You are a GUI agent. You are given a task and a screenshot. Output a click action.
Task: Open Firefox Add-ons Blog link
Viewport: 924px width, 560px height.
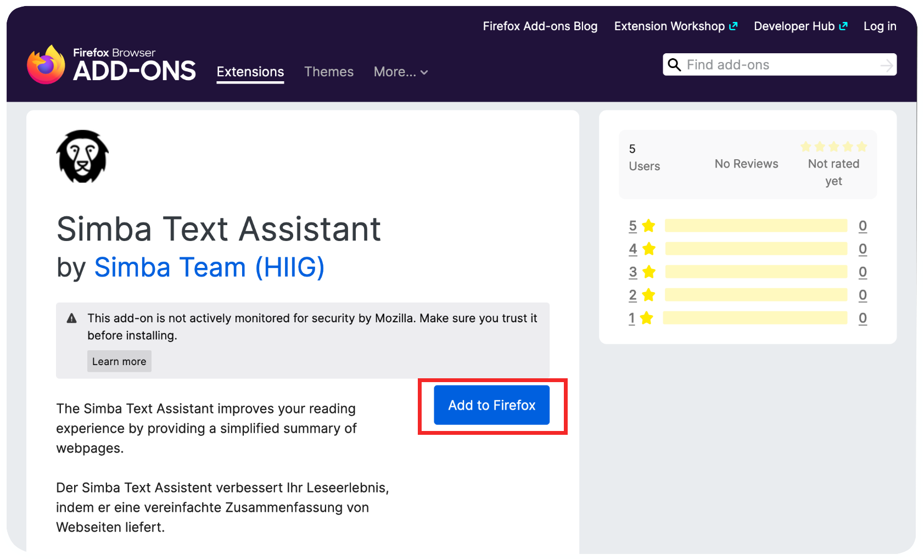point(540,26)
